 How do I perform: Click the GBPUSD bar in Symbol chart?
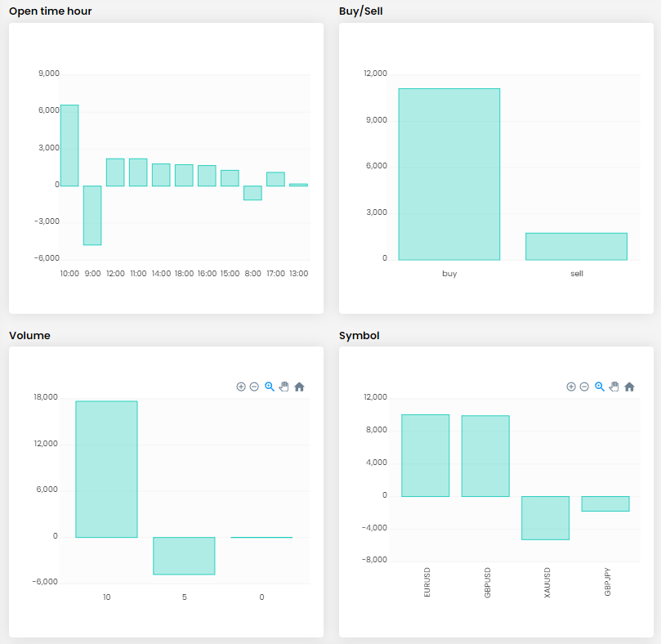485,456
